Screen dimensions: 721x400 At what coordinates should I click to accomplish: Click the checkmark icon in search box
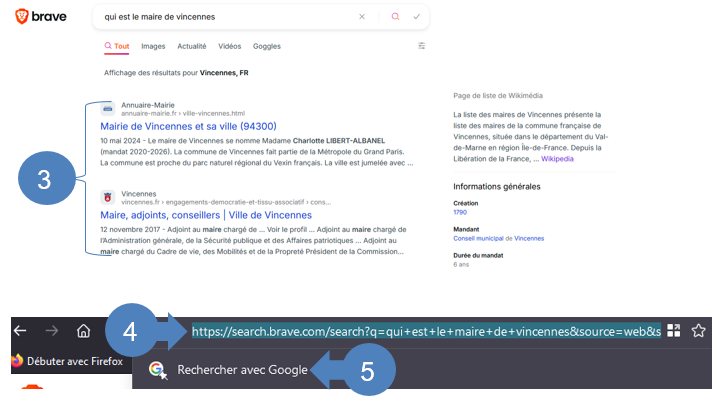(417, 17)
